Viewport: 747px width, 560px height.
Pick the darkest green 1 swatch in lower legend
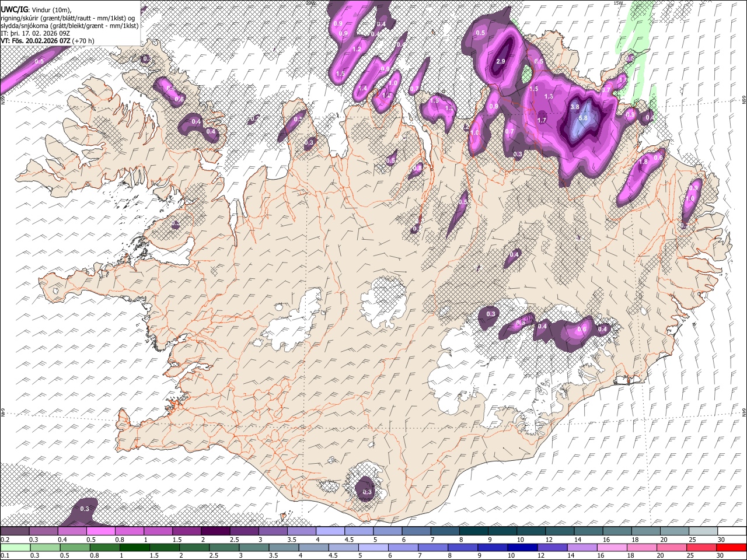(x=134, y=547)
